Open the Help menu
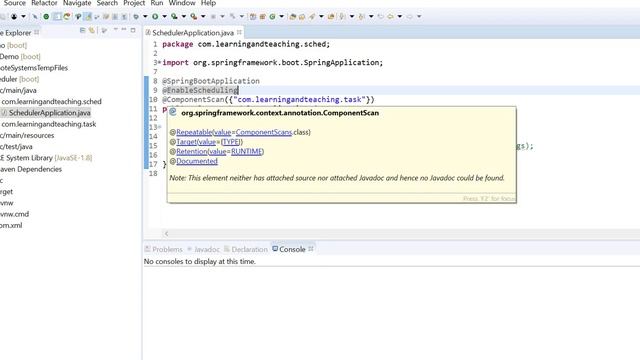This screenshot has width=640, height=360. [208, 3]
